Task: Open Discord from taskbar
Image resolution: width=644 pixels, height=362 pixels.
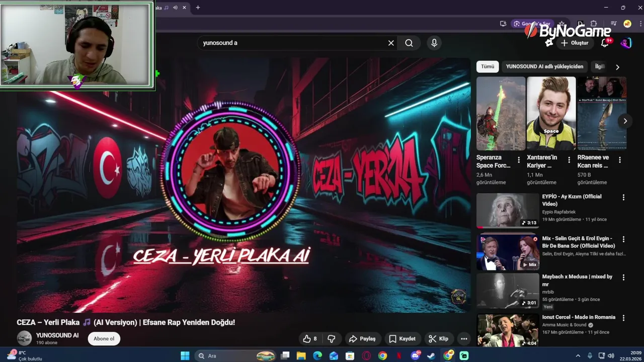Action: tap(416, 355)
